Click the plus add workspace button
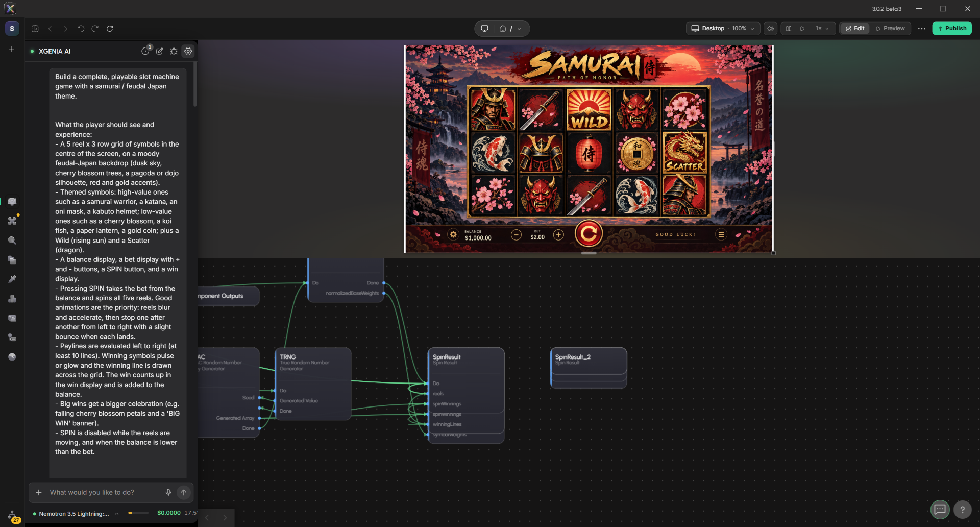Image resolution: width=980 pixels, height=527 pixels. pos(12,49)
